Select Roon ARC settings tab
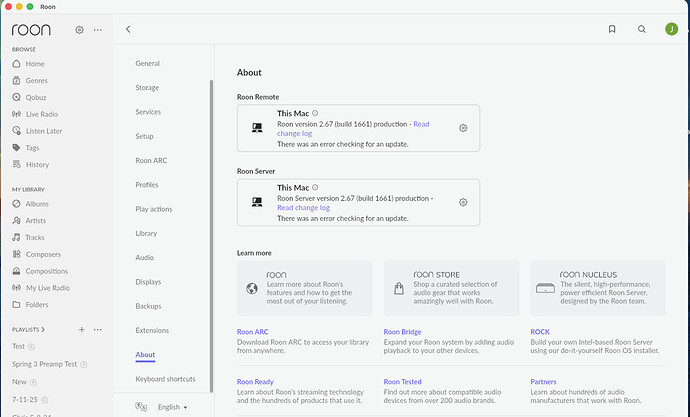The height and width of the screenshot is (417, 690). 151,161
